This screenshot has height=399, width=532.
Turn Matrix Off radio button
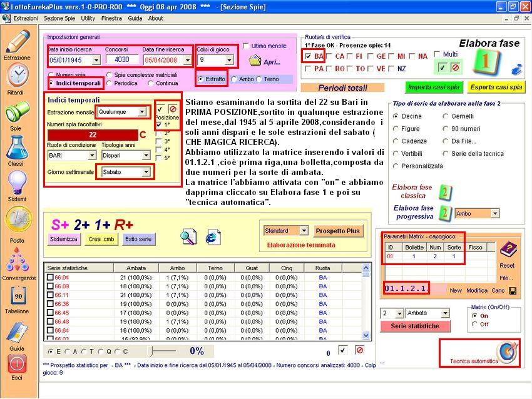[x=474, y=325]
